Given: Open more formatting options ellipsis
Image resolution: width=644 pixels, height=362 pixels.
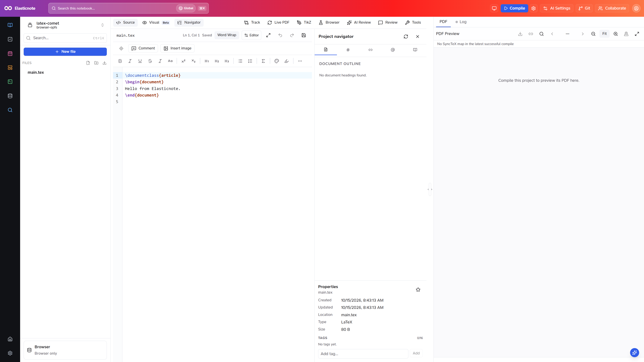Looking at the screenshot, I should (300, 61).
